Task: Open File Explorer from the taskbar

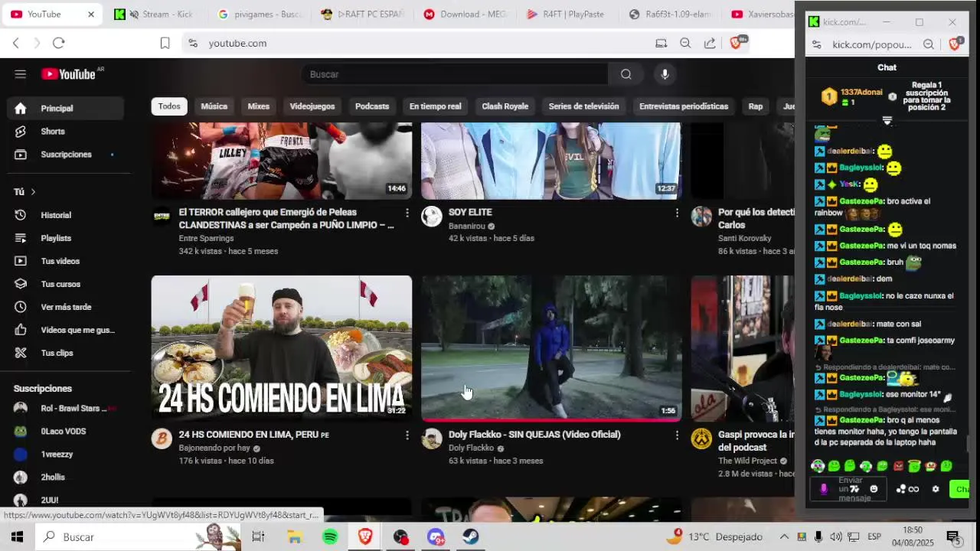Action: (295, 537)
